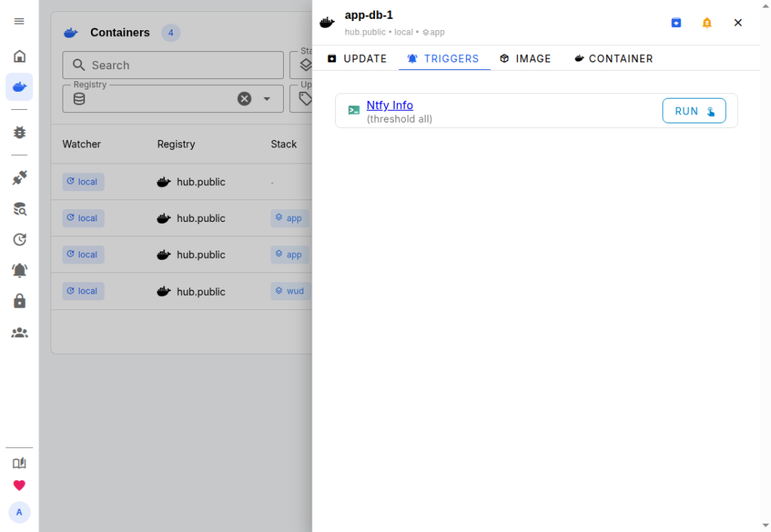Click the database icon in the Registry filter
Viewport: 771px width, 532px height.
(x=79, y=99)
